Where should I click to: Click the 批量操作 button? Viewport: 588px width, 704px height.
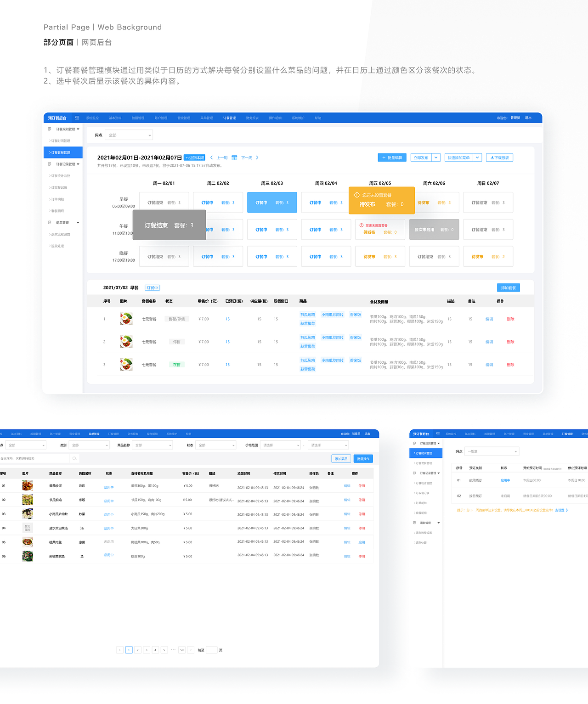tap(363, 458)
